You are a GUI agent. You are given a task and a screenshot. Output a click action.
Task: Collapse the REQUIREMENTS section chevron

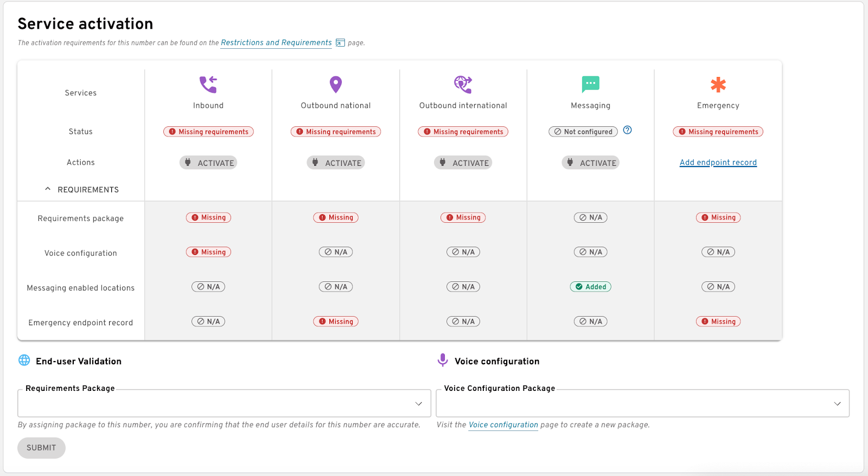point(48,189)
